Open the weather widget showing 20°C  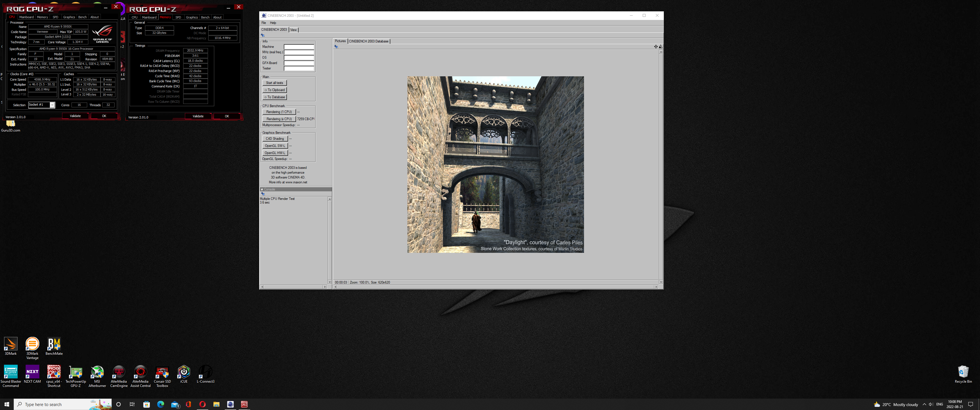896,404
